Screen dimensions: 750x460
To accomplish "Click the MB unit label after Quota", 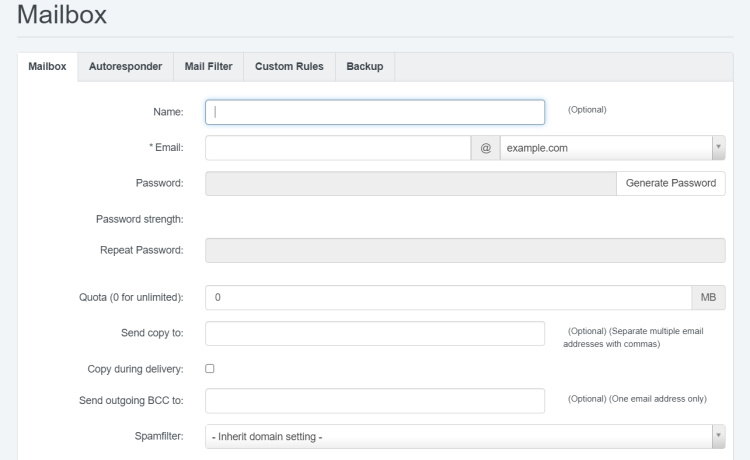I will tap(707, 298).
